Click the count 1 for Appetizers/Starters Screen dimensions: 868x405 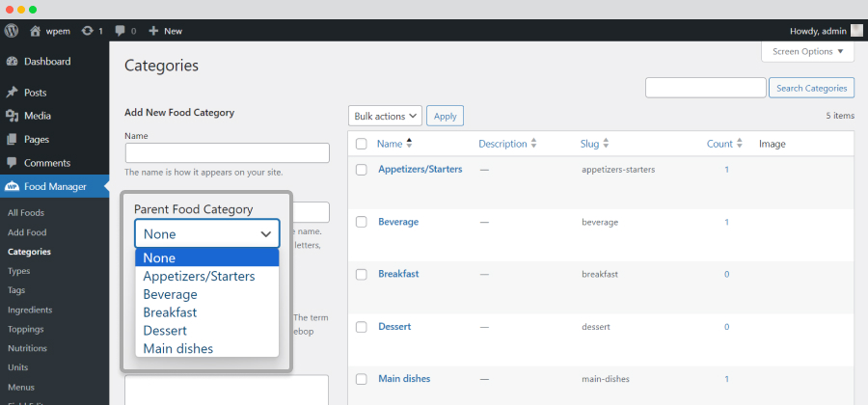[x=727, y=170]
